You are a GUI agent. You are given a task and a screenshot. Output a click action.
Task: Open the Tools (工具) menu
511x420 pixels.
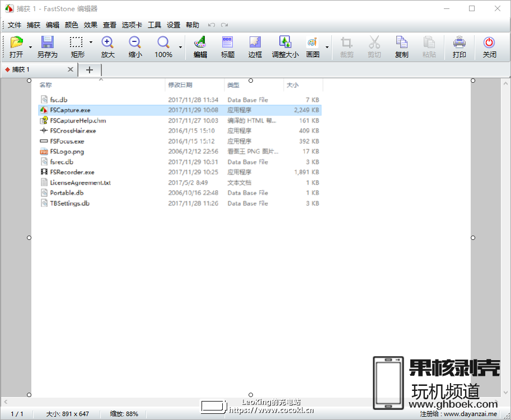coord(154,25)
